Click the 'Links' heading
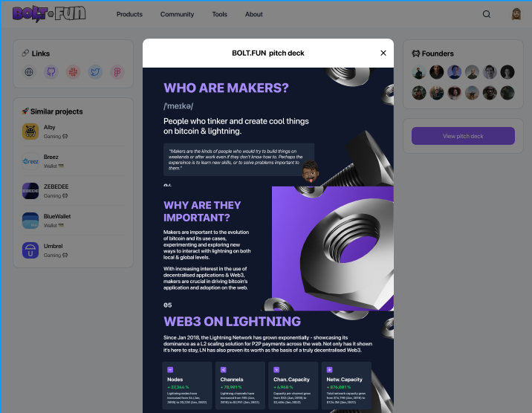 point(41,53)
